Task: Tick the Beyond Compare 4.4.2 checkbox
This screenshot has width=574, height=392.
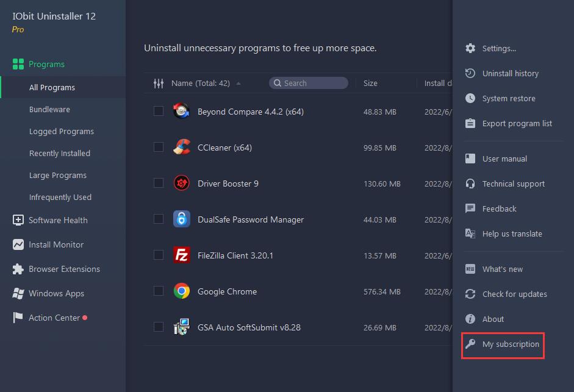Action: tap(159, 111)
